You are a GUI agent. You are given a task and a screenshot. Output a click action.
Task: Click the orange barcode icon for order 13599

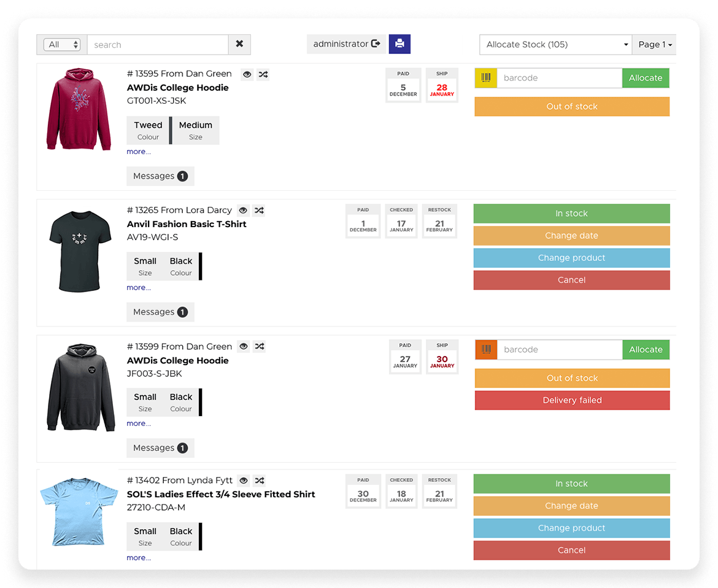point(485,349)
